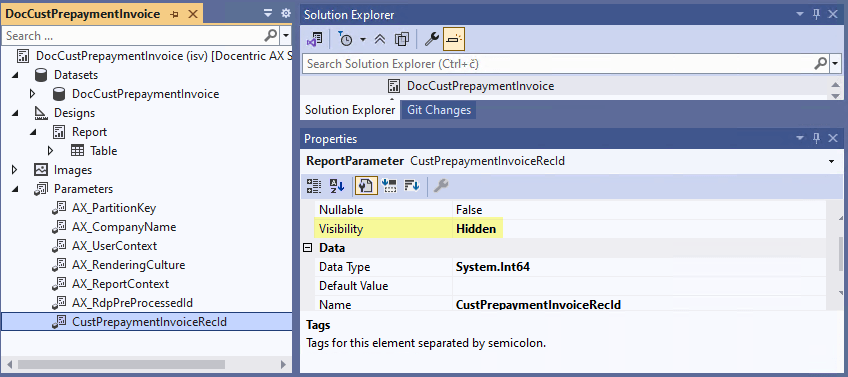Pin the Solution Explorer panel
This screenshot has height=377, width=848.
click(x=817, y=15)
